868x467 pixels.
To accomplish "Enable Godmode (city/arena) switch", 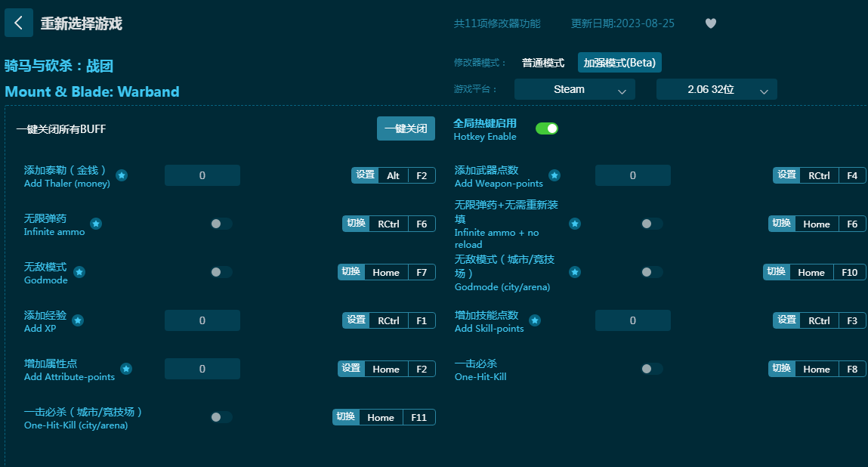I will coord(651,272).
